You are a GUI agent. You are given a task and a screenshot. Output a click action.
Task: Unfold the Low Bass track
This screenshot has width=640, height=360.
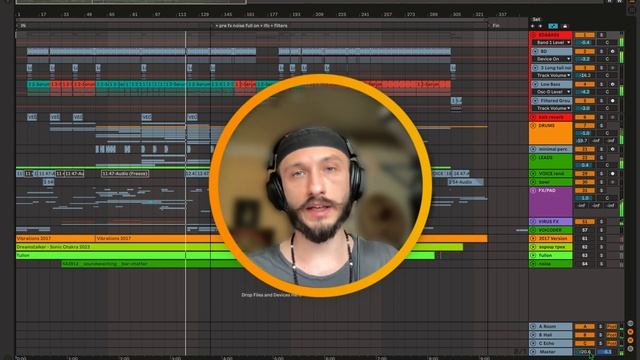click(535, 84)
